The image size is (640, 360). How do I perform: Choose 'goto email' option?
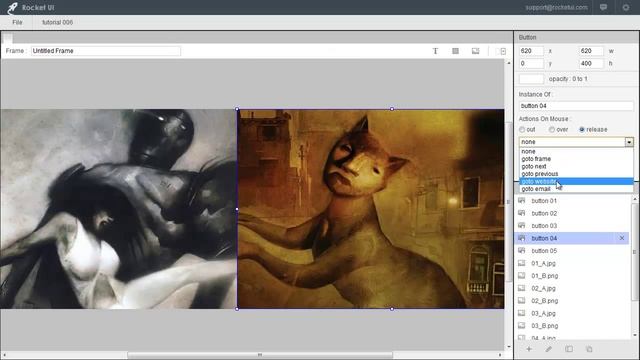(576, 189)
